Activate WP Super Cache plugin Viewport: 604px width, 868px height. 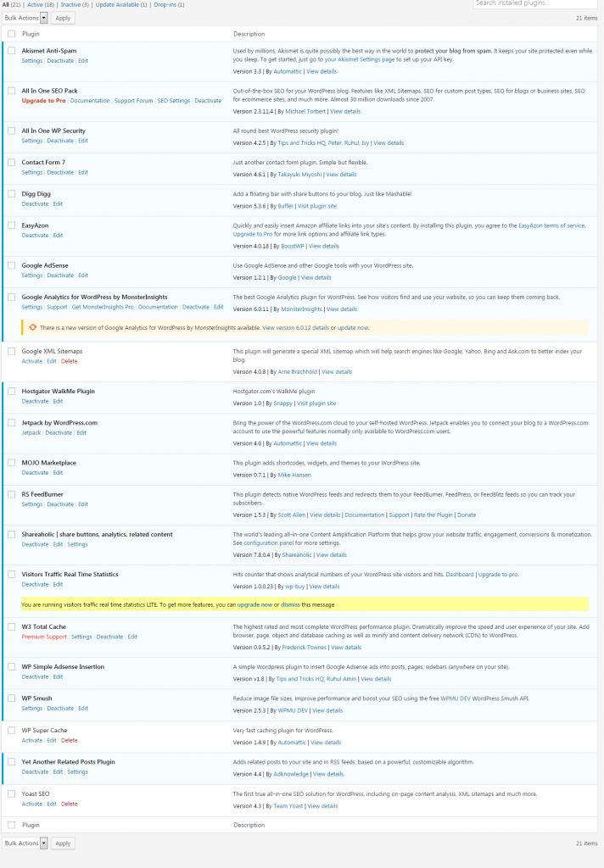point(32,740)
